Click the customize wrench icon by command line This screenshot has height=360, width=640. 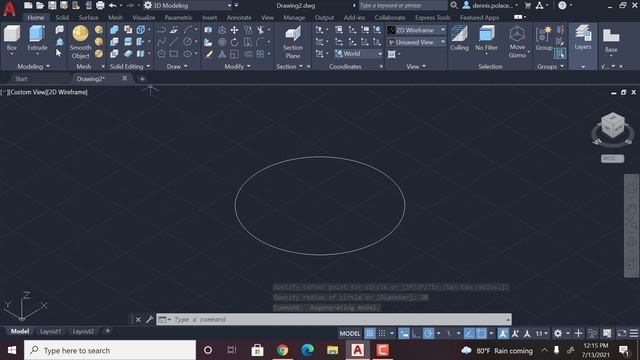(149, 319)
